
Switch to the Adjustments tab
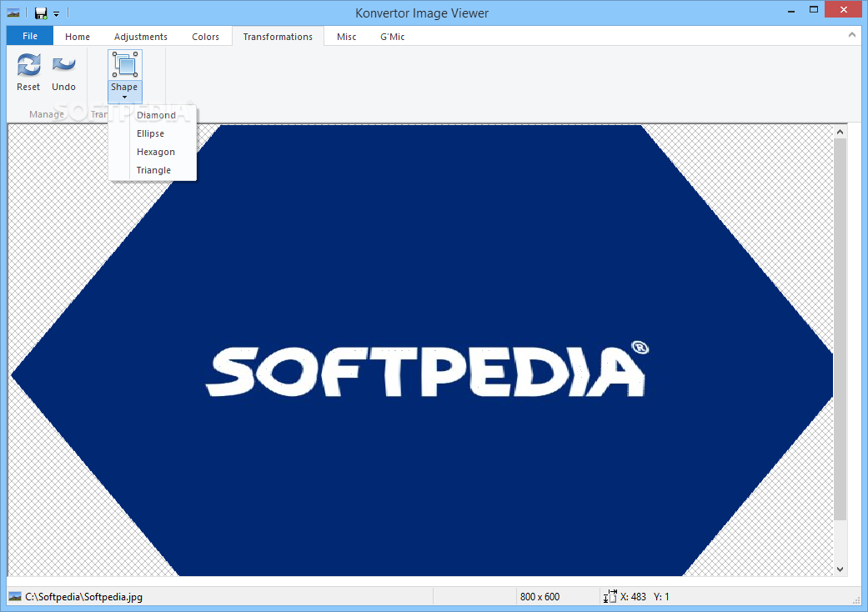coord(141,37)
